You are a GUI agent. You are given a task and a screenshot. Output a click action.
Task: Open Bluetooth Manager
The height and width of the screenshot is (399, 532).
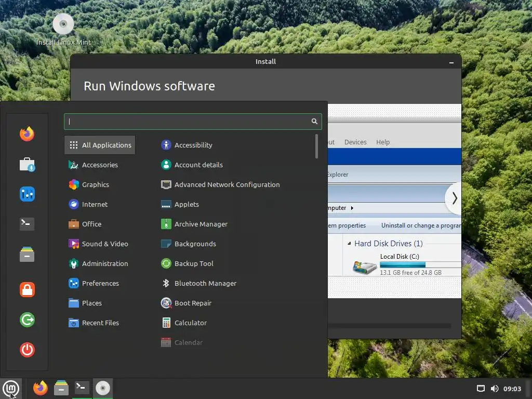(198, 283)
